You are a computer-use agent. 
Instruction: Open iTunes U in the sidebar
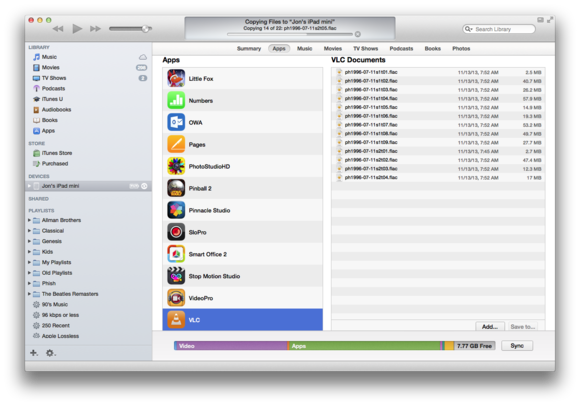point(52,99)
